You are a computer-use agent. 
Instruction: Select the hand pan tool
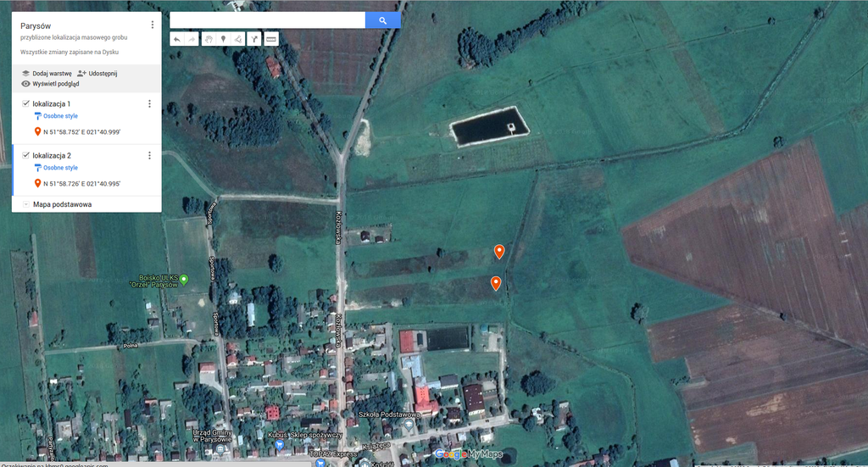pyautogui.click(x=209, y=39)
